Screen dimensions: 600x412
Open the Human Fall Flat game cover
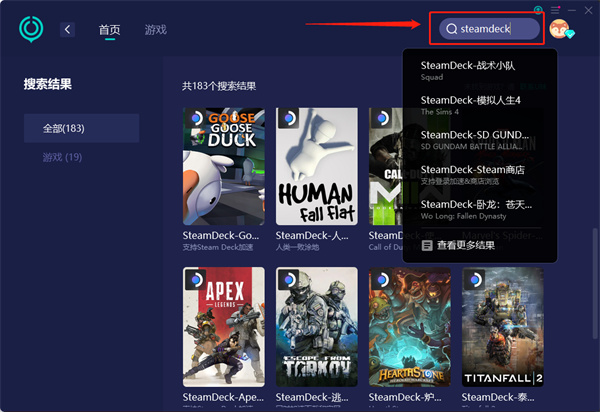pyautogui.click(x=317, y=166)
